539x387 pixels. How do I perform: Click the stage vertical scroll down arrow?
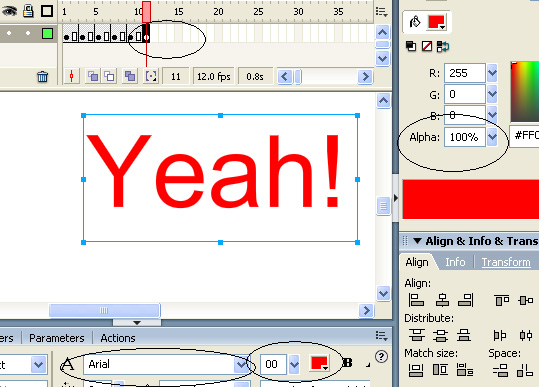coord(383,294)
